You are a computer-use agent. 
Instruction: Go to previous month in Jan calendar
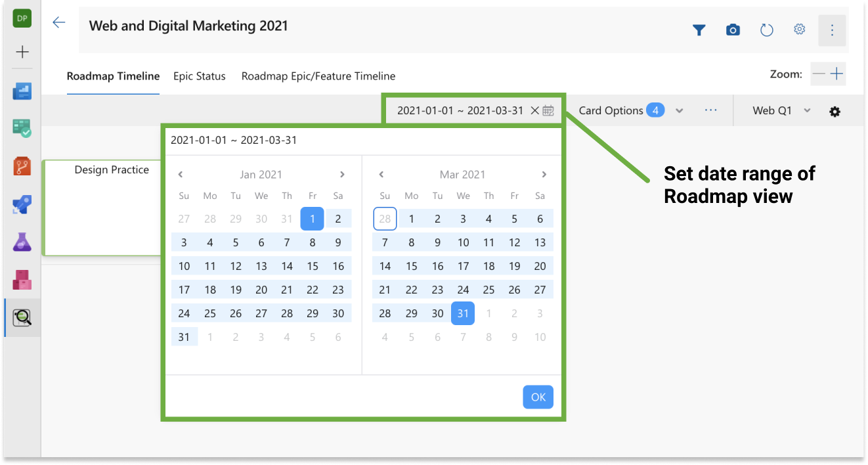pyautogui.click(x=181, y=175)
